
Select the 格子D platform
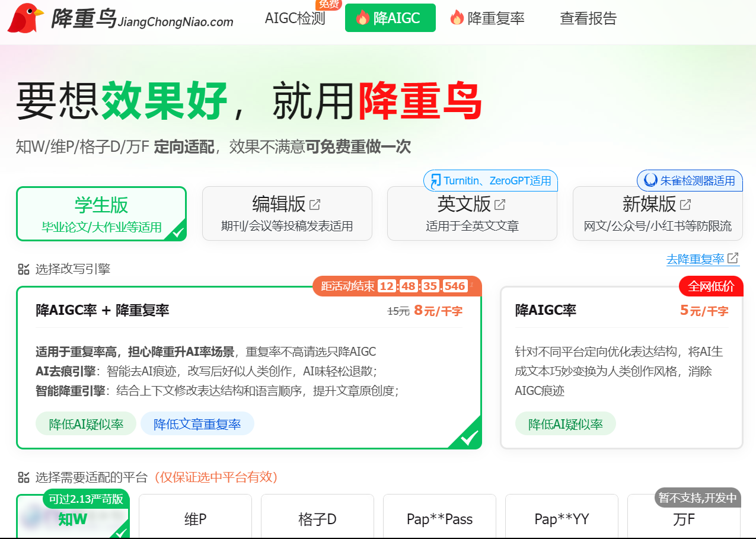tap(317, 517)
